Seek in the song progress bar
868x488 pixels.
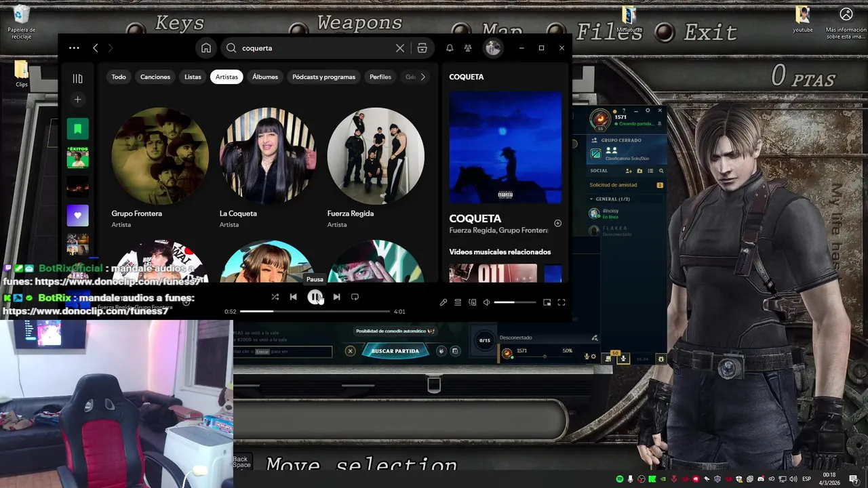(315, 312)
